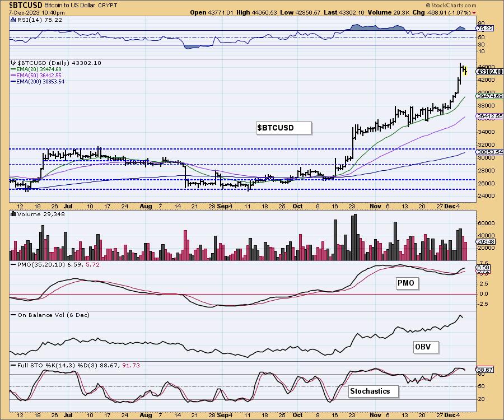Click the 39474.69 EMA tag on right axis

tap(490, 96)
